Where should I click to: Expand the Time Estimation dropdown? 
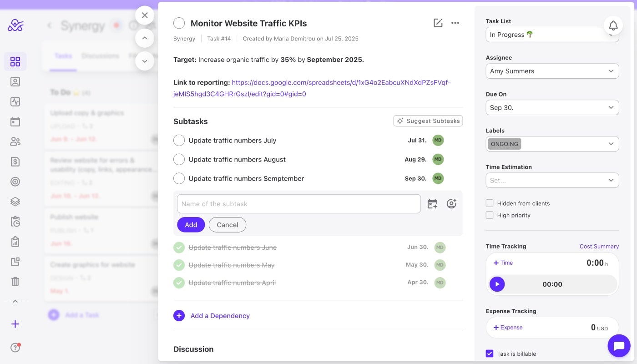pyautogui.click(x=552, y=180)
